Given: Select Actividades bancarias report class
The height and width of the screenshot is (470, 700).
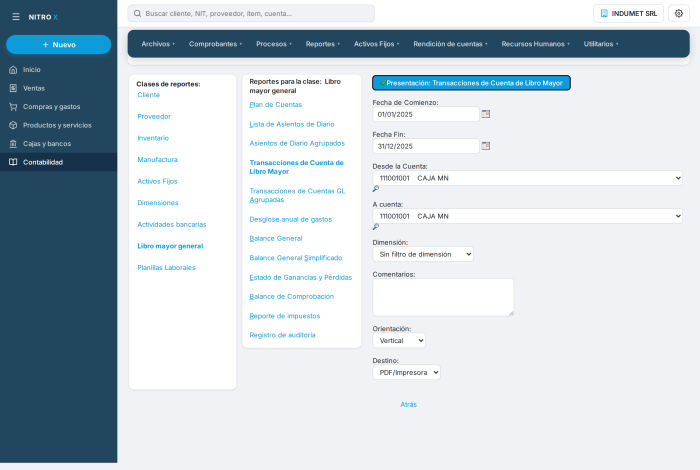Looking at the screenshot, I should (172, 225).
